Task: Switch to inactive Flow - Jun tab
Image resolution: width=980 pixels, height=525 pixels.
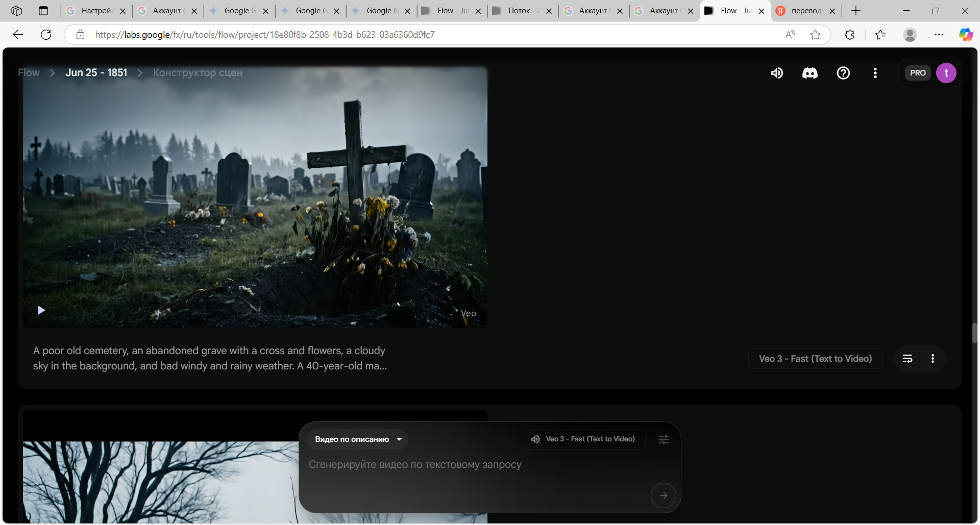Action: point(452,11)
